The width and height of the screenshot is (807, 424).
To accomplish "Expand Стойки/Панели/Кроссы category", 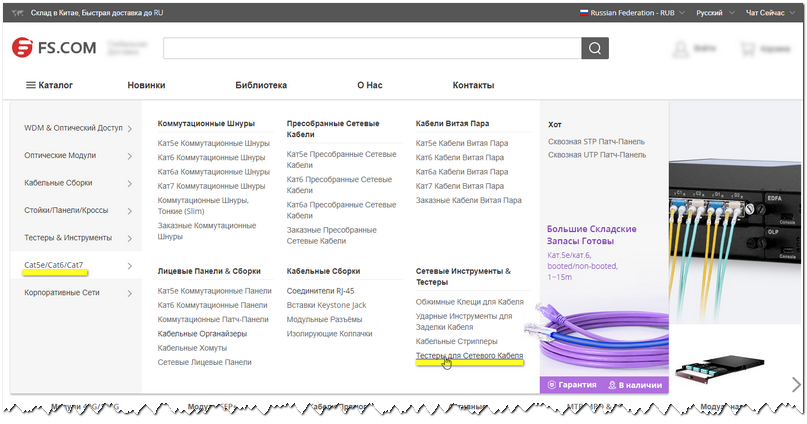I will coord(77,210).
